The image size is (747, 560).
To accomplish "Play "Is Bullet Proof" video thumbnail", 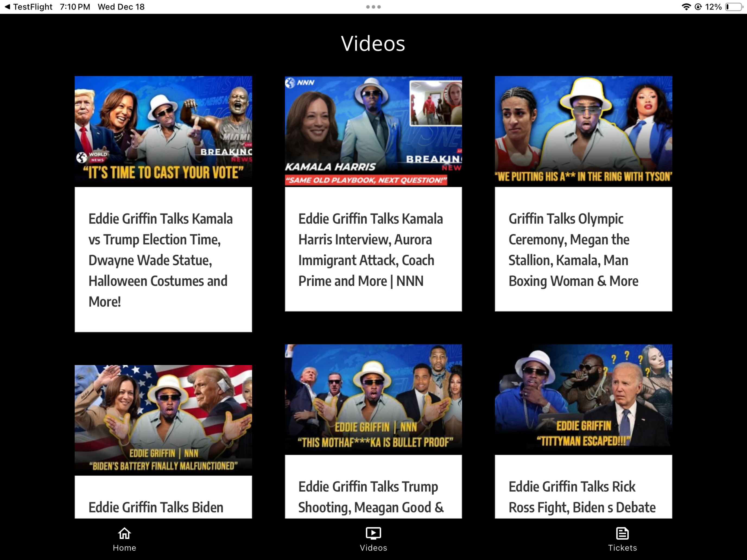I will pos(373,400).
